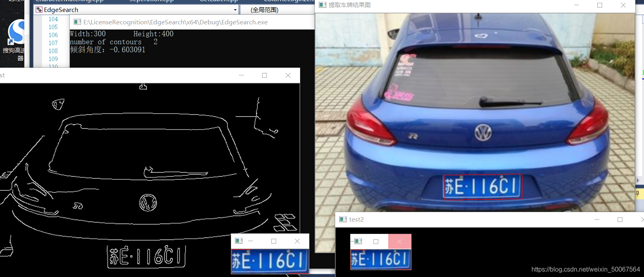Image resolution: width=644 pixels, height=277 pixels.
Task: Click the EdgeSearch project icon in navigation bar
Action: 39,10
